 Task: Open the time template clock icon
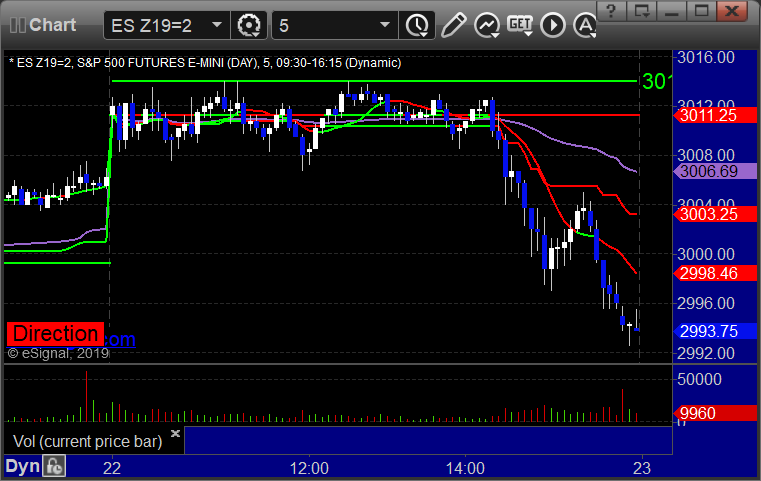417,25
